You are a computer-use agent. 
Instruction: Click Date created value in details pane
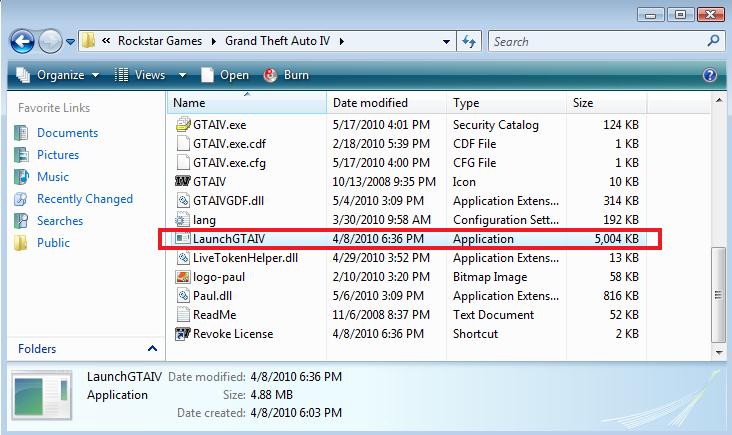click(296, 413)
